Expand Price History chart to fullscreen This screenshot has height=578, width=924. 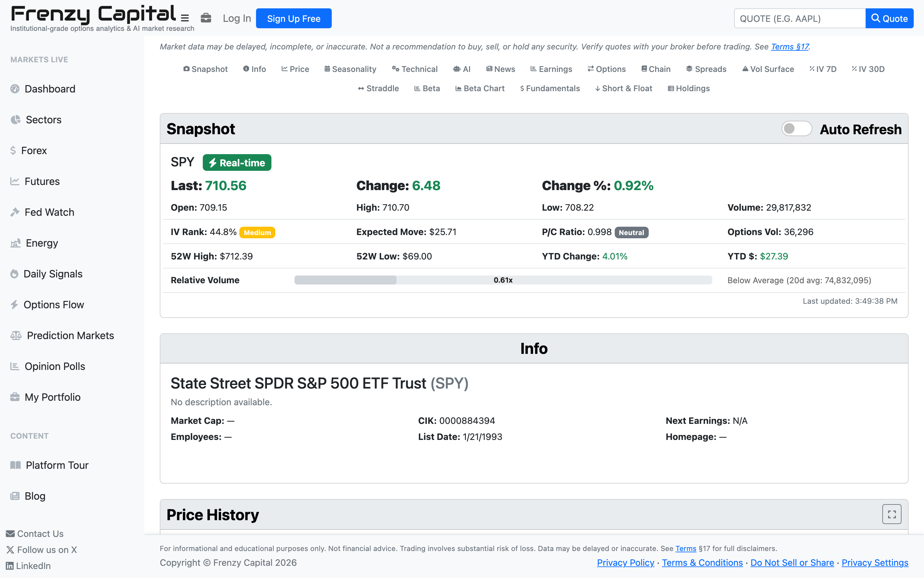(x=892, y=514)
